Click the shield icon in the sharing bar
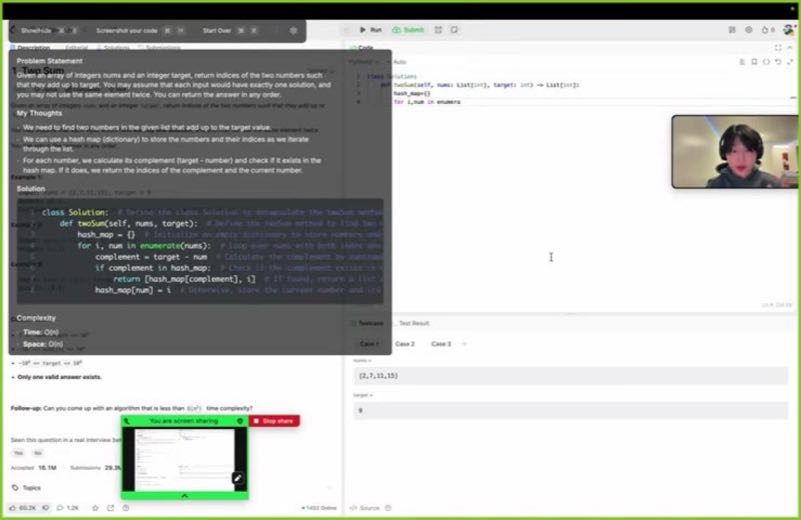This screenshot has width=801, height=520. (x=240, y=421)
